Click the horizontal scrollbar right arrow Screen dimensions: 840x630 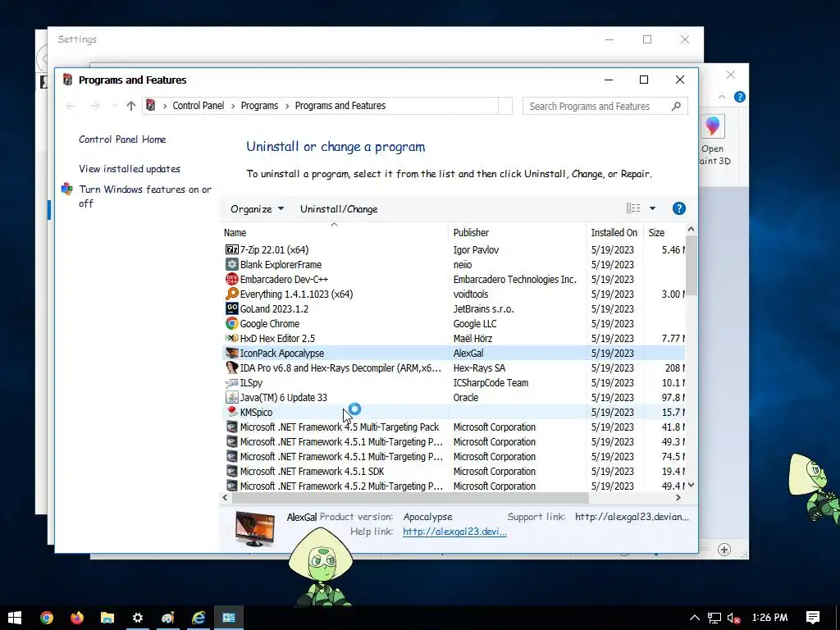pyautogui.click(x=678, y=498)
